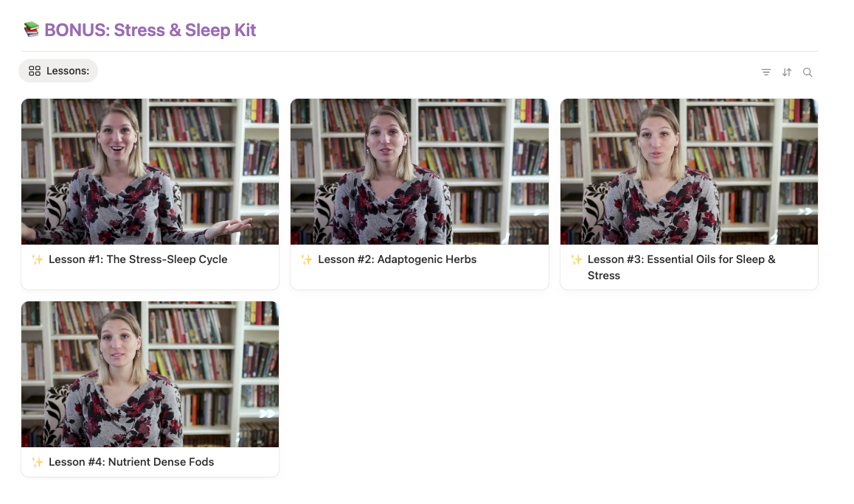Open the filter icon above the gallery
The width and height of the screenshot is (854, 504).
[x=766, y=72]
